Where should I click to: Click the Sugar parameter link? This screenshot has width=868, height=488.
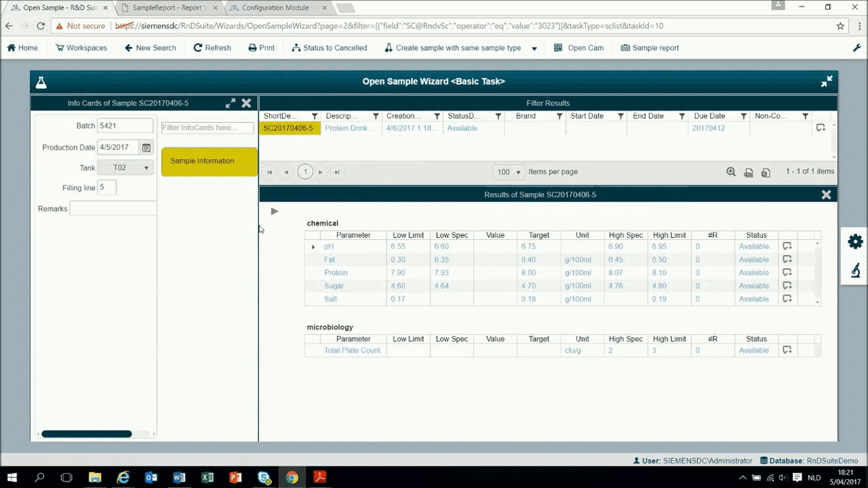pos(333,286)
